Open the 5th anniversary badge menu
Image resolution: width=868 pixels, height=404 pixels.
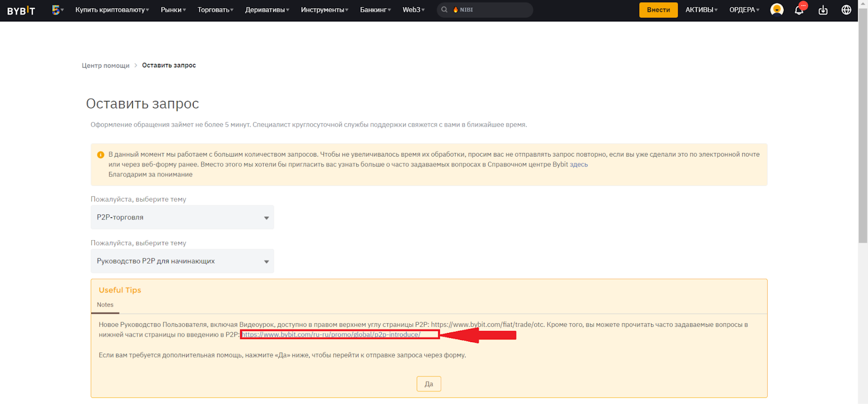[58, 10]
